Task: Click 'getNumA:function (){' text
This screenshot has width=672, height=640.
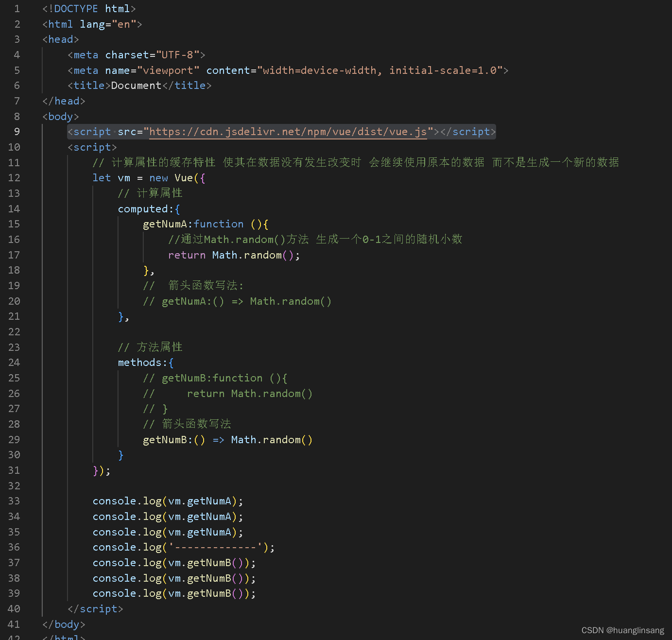Action: pyautogui.click(x=206, y=224)
